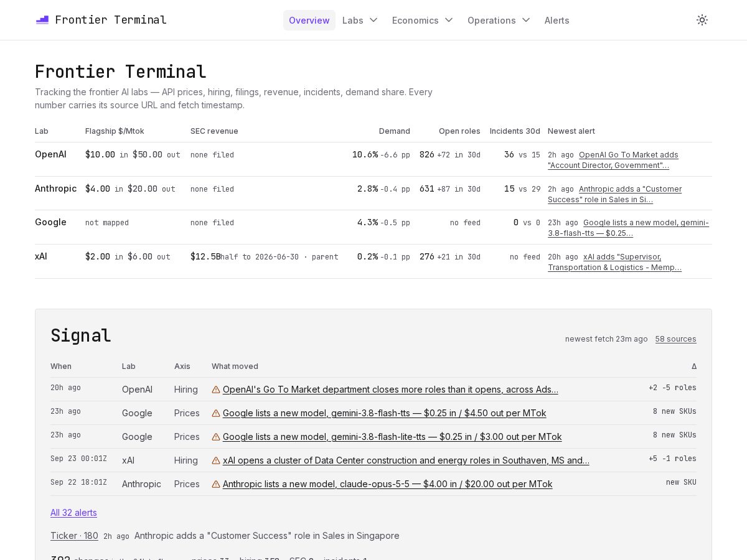
Task: Open gemini-3.8-flash-lite-tts $3.00 out signal link
Action: [x=392, y=437]
